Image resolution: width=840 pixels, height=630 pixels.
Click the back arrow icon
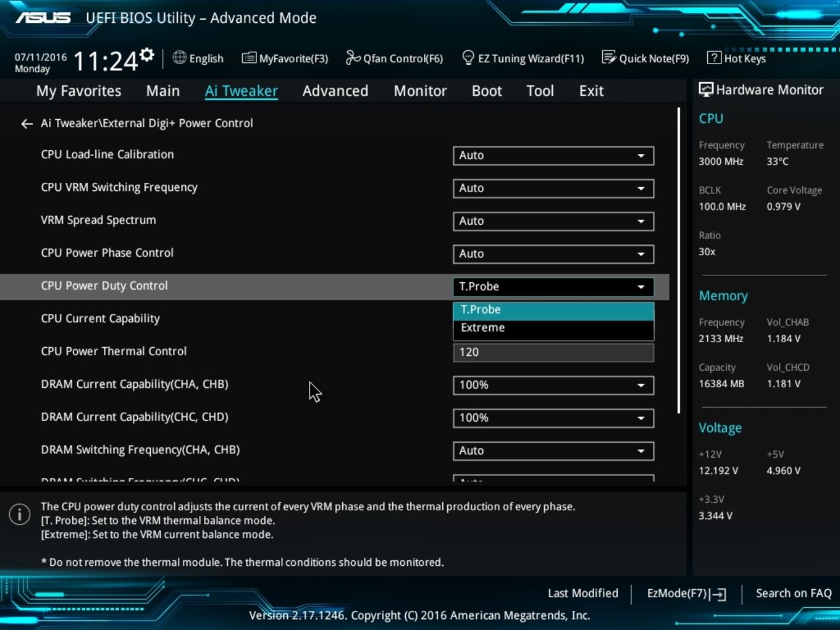27,124
